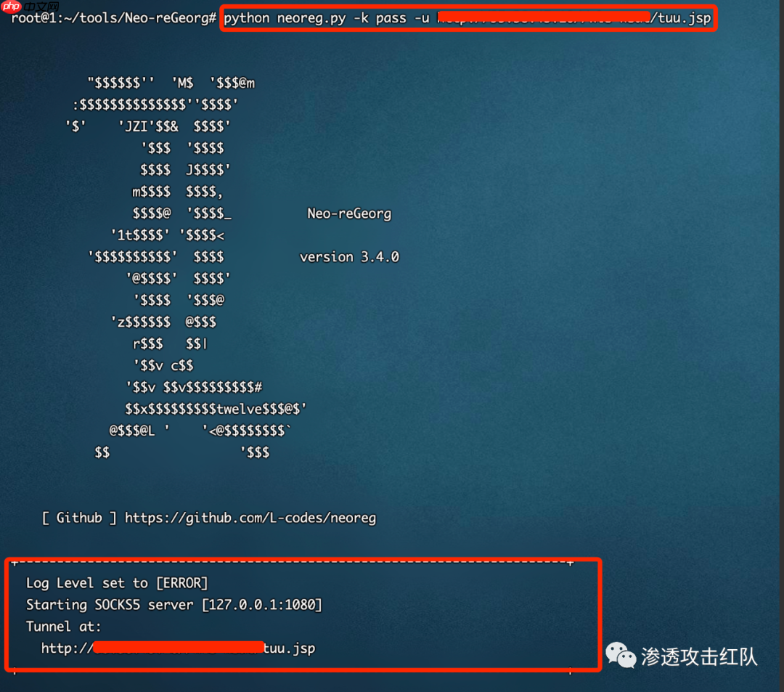
Task: Click '/tuu.jsp' at end of command line
Action: 680,18
